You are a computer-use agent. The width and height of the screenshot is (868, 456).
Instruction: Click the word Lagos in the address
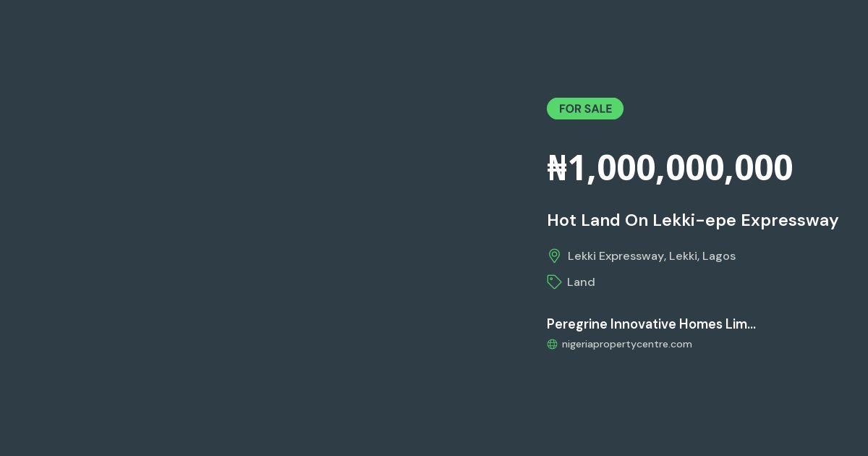pyautogui.click(x=719, y=256)
